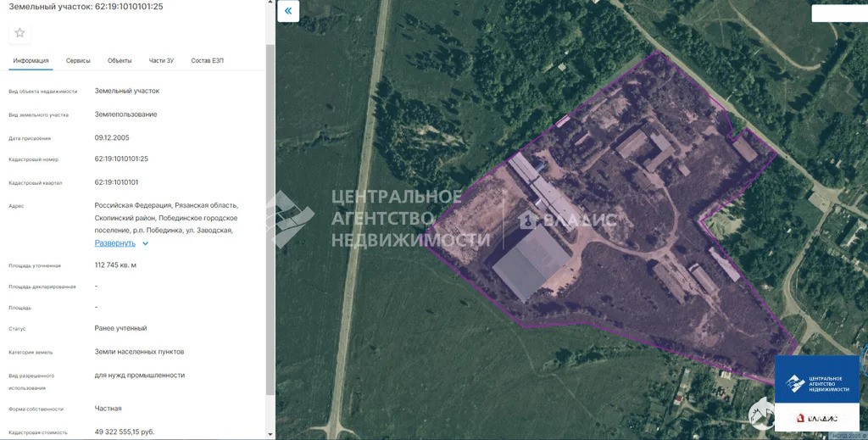The width and height of the screenshot is (868, 440).
Task: Expand address using chevron next to Развернуть
Action: pyautogui.click(x=146, y=243)
